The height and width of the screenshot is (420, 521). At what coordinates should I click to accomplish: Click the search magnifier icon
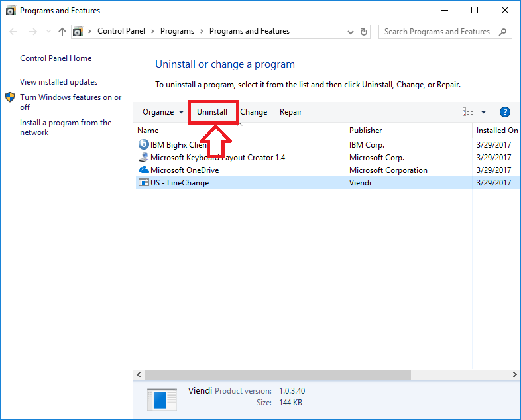click(502, 32)
